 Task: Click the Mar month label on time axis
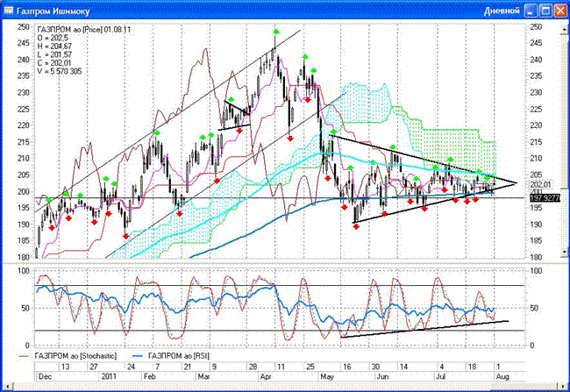tap(203, 377)
